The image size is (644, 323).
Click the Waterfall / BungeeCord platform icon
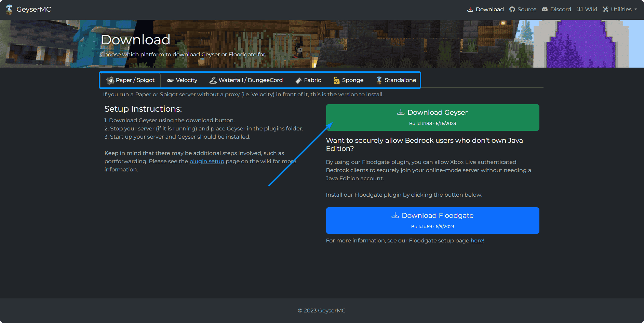pos(213,80)
